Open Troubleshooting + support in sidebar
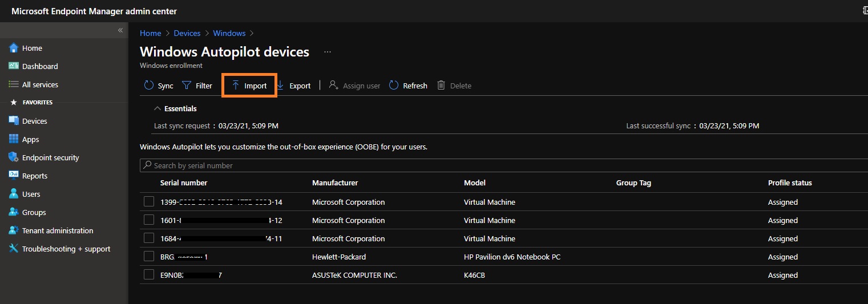The width and height of the screenshot is (868, 304). [x=66, y=249]
